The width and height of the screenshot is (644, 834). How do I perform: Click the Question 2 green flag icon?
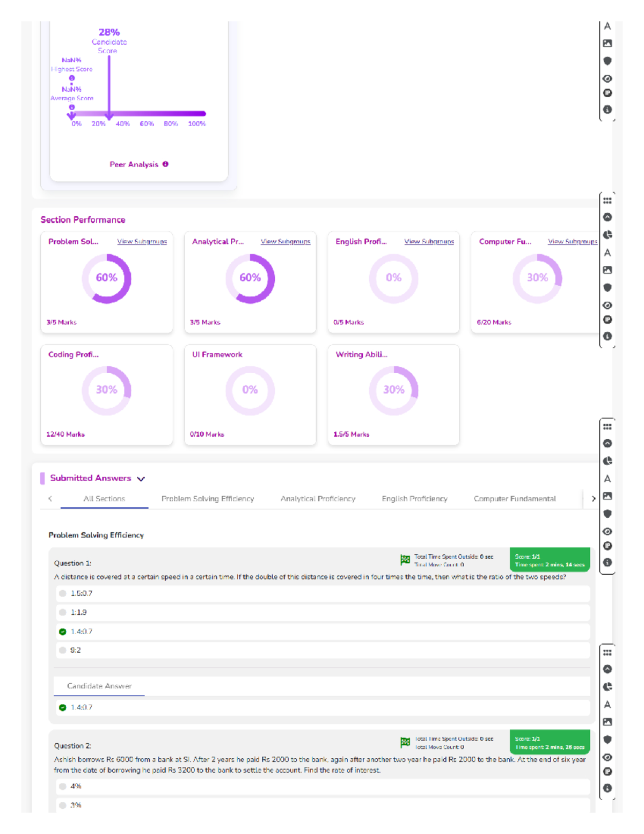(405, 742)
